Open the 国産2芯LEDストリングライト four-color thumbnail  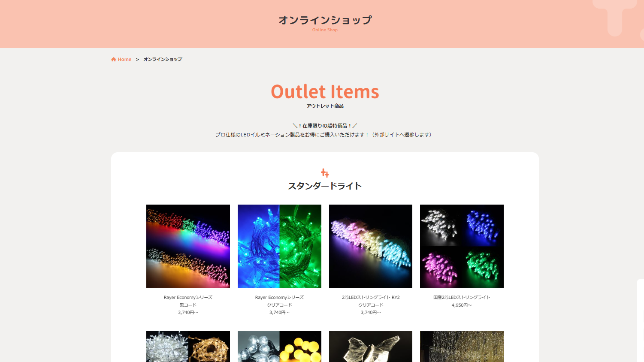[x=462, y=246]
